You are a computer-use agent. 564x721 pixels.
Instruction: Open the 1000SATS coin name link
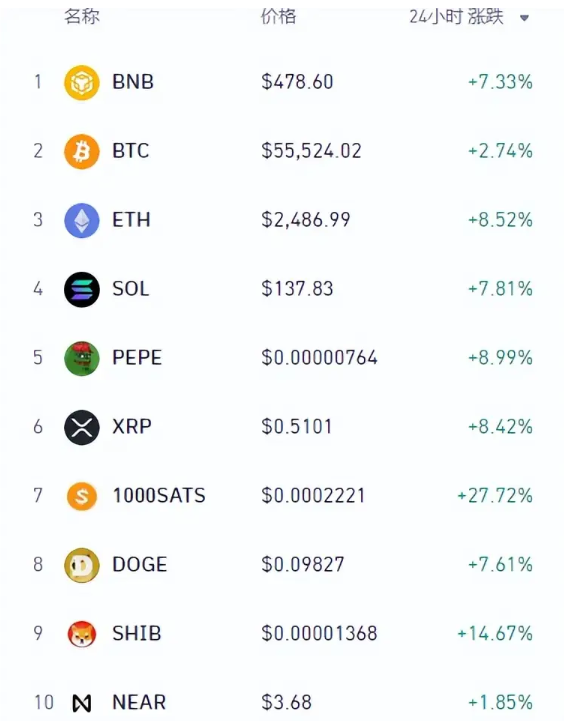159,496
